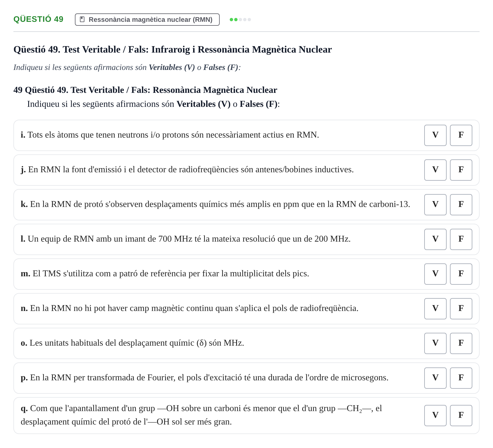Mark V for statement p. on Fourier pulse
The height and width of the screenshot is (448, 493).
[435, 378]
